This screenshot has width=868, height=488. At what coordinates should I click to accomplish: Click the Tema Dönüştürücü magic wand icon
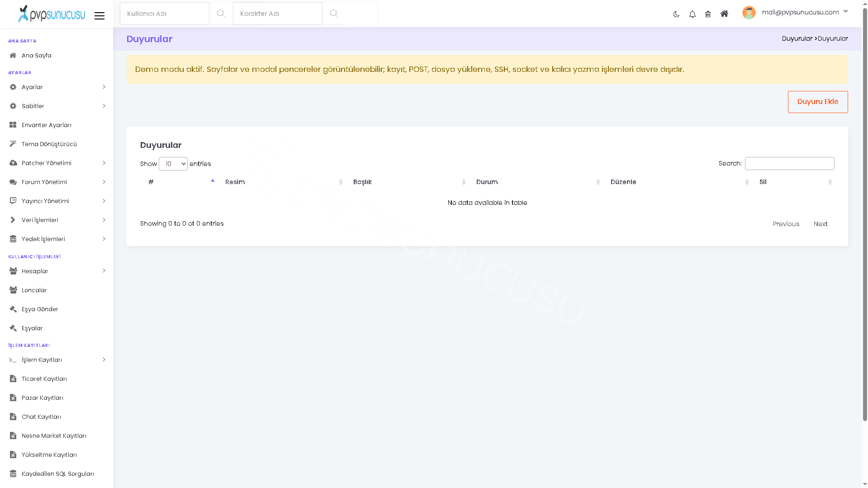(x=13, y=144)
